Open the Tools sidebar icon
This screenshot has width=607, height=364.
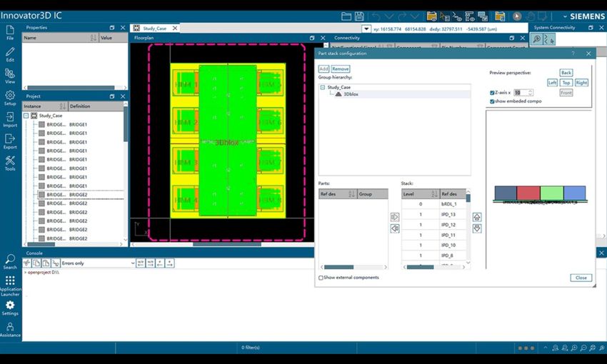tap(10, 163)
